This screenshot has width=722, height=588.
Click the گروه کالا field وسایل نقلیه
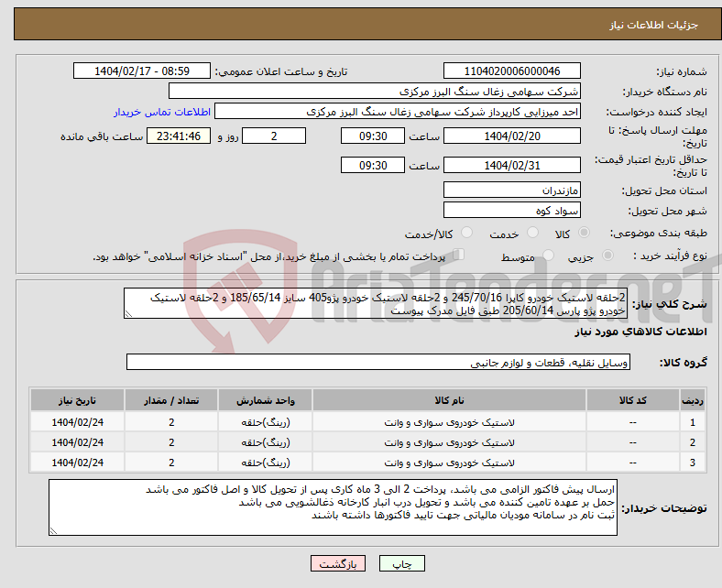[x=378, y=362]
